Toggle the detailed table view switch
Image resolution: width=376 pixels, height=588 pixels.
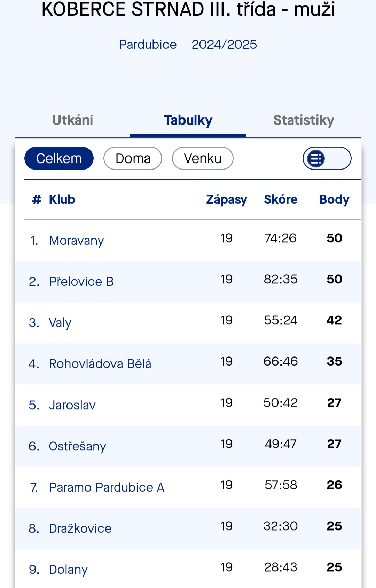click(327, 158)
